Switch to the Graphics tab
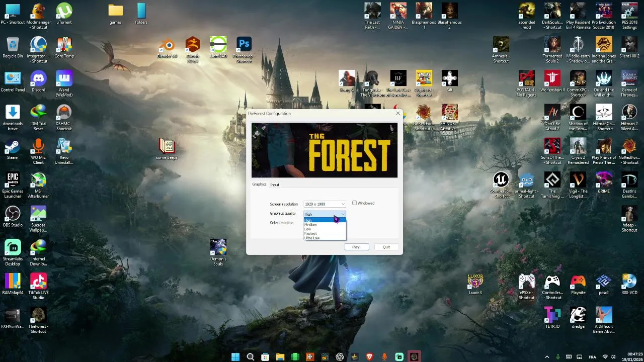This screenshot has width=644, height=362. tap(259, 184)
